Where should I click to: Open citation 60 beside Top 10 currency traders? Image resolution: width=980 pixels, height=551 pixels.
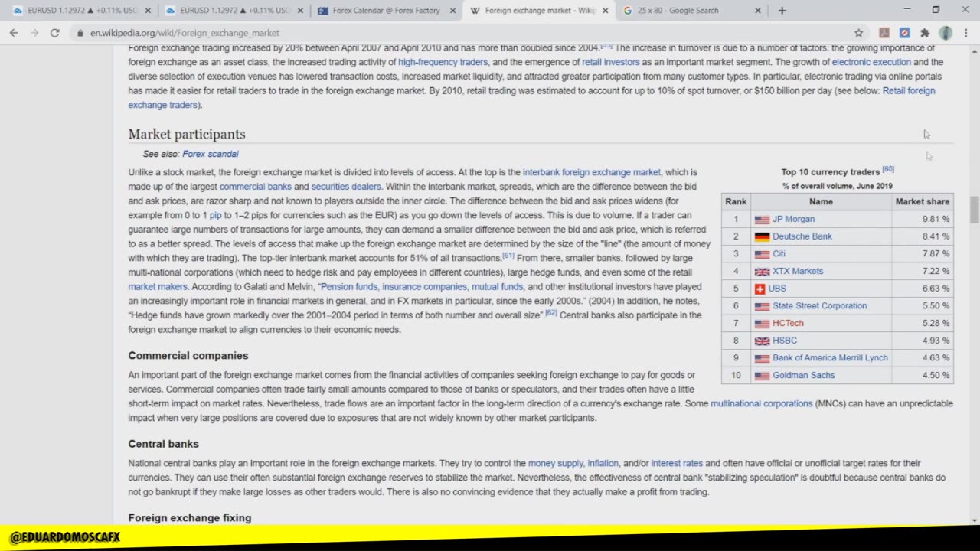point(888,169)
